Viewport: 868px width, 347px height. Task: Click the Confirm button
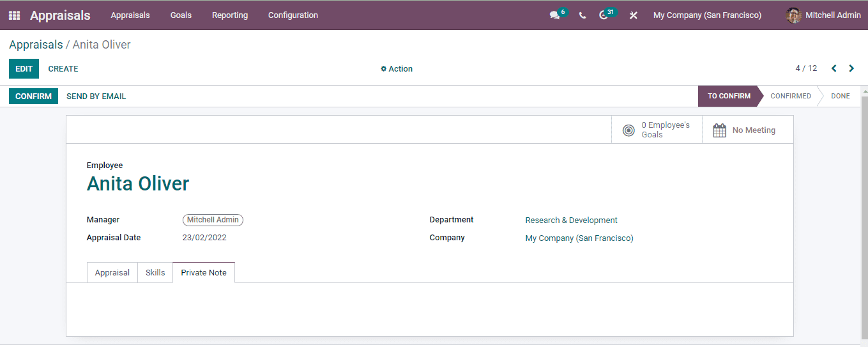33,96
